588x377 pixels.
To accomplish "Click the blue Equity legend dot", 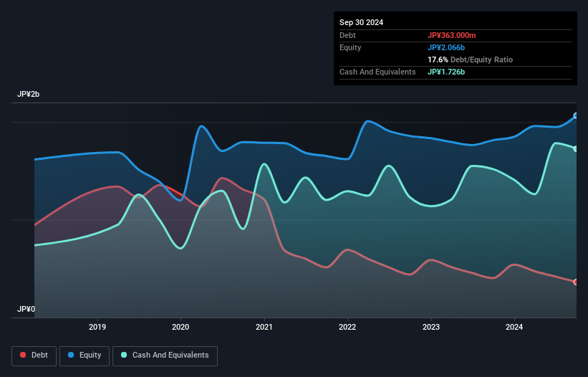I will point(70,355).
